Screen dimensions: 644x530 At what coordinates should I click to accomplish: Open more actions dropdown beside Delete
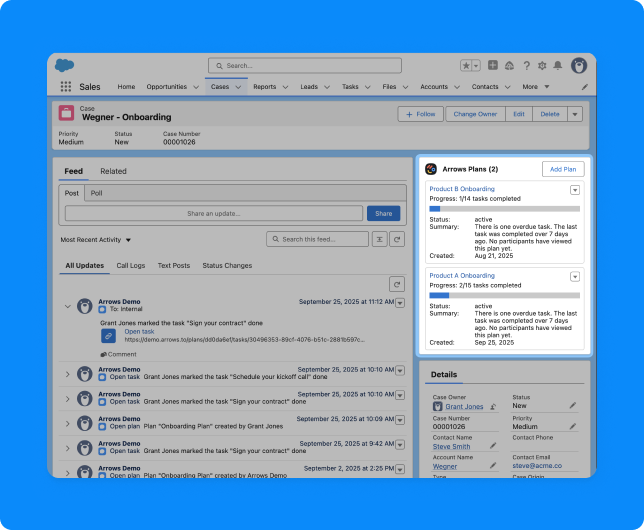point(575,114)
